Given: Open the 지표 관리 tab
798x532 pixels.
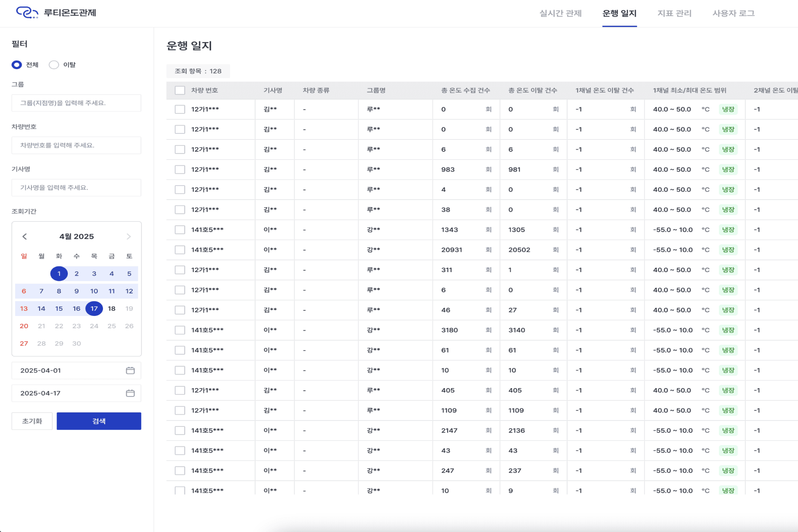Looking at the screenshot, I should (674, 13).
